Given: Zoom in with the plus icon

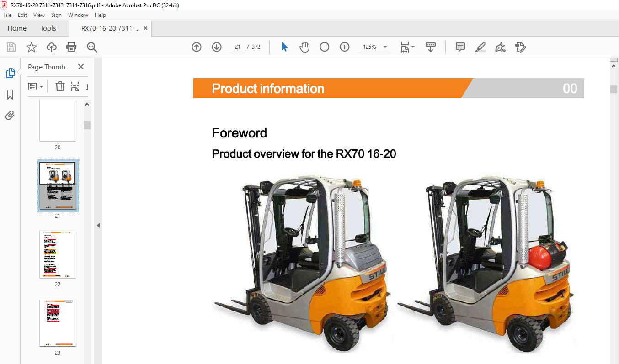Looking at the screenshot, I should pos(345,47).
